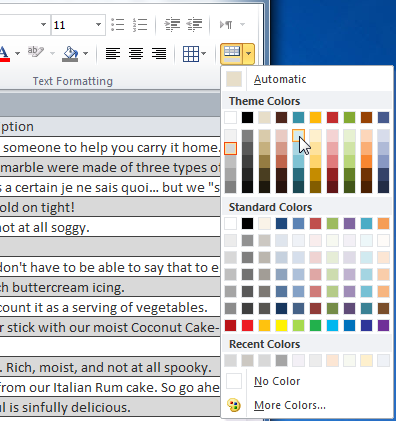The height and width of the screenshot is (421, 396).
Task: Expand the gridlines dropdown arrow
Action: (204, 54)
